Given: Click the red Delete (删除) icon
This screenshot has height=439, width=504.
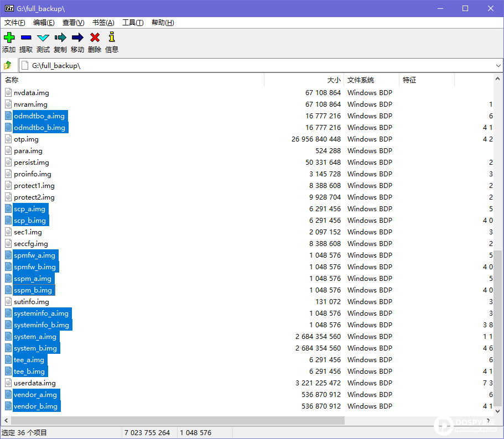Looking at the screenshot, I should tap(95, 38).
